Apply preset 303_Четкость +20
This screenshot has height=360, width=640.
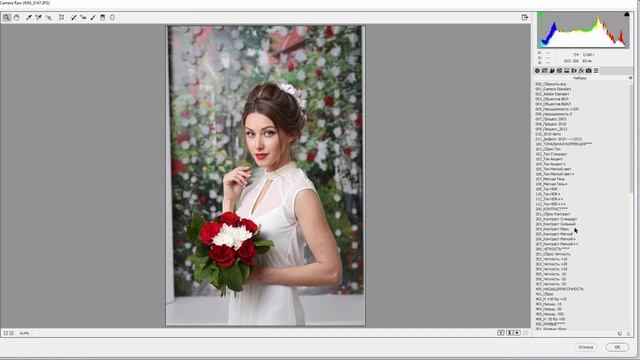pyautogui.click(x=551, y=264)
